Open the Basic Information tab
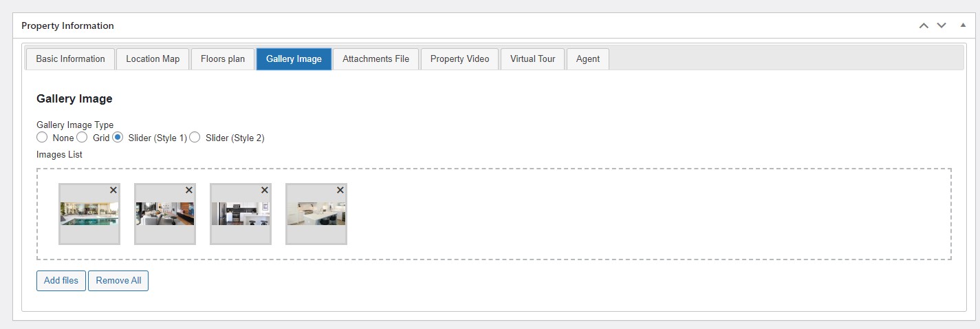980x329 pixels. [x=70, y=59]
